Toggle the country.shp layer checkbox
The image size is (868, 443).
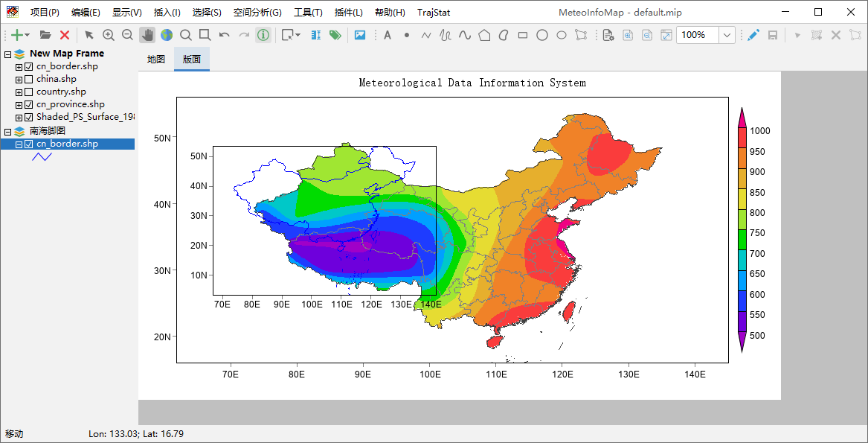[29, 92]
